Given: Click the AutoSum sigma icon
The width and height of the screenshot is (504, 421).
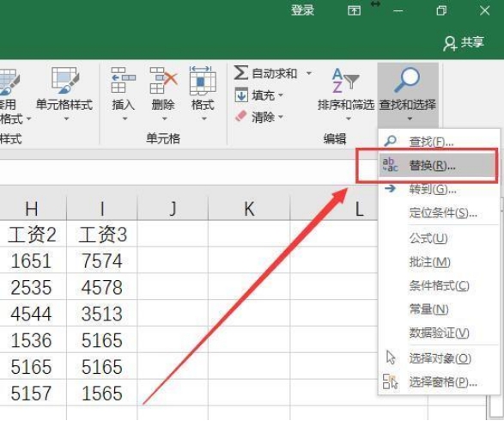Looking at the screenshot, I should click(241, 72).
